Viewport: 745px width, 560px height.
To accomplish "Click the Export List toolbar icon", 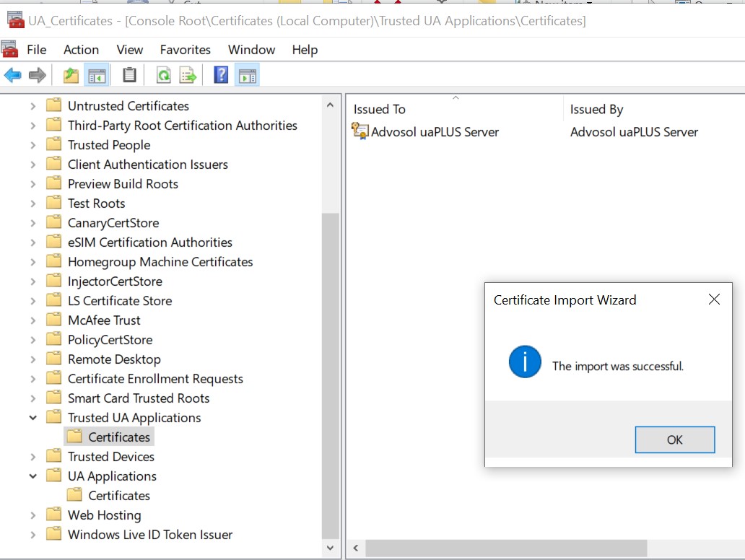I will [188, 75].
